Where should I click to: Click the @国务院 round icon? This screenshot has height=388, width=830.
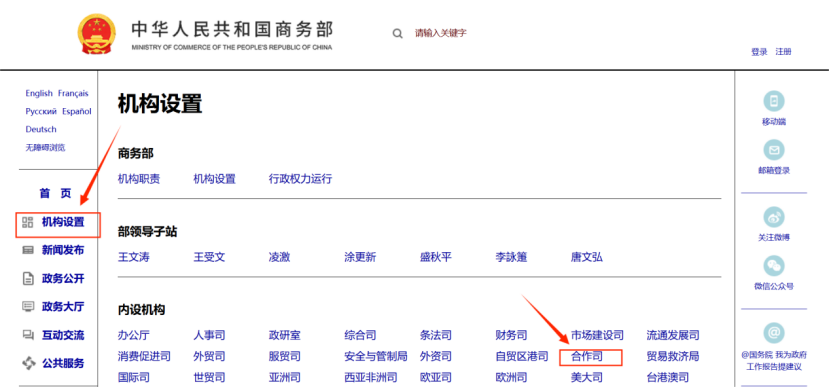point(774,333)
